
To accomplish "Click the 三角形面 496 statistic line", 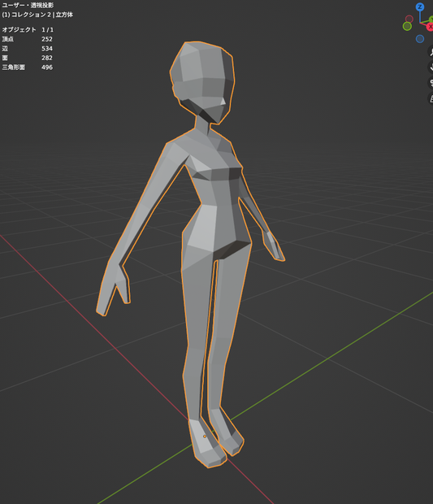I will tap(28, 67).
